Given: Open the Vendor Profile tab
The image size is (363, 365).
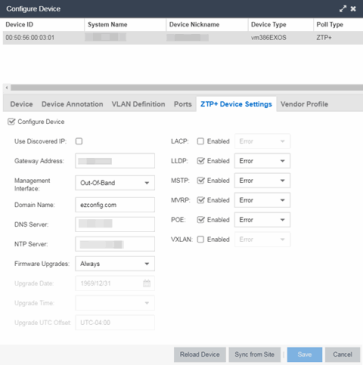Looking at the screenshot, I should [x=304, y=104].
